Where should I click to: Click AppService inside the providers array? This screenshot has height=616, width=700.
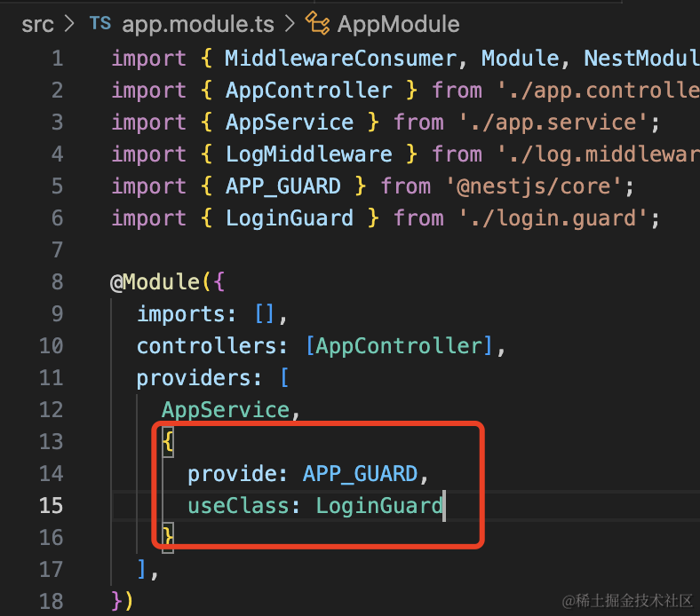pyautogui.click(x=226, y=410)
